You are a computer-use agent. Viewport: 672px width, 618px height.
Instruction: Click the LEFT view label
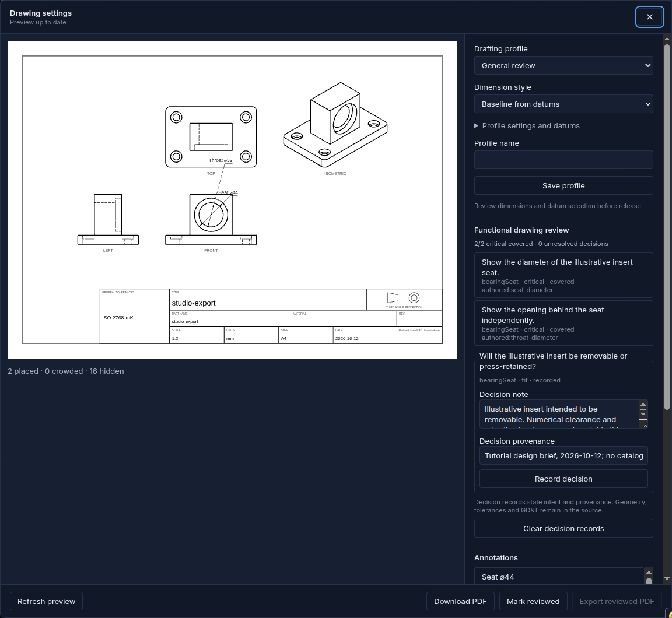point(108,251)
